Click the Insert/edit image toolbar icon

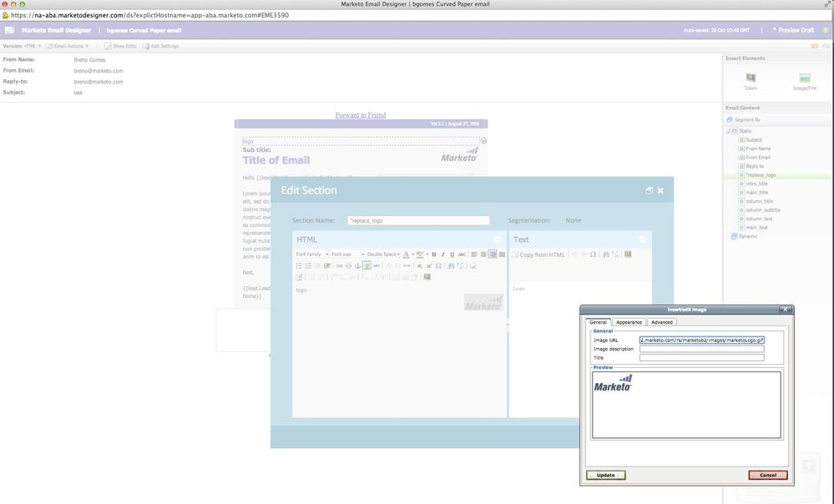tap(366, 265)
